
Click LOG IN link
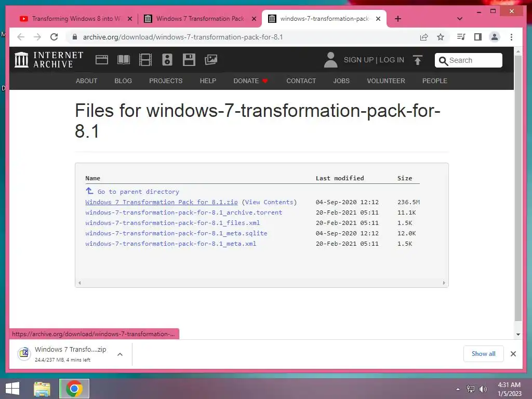coord(392,60)
